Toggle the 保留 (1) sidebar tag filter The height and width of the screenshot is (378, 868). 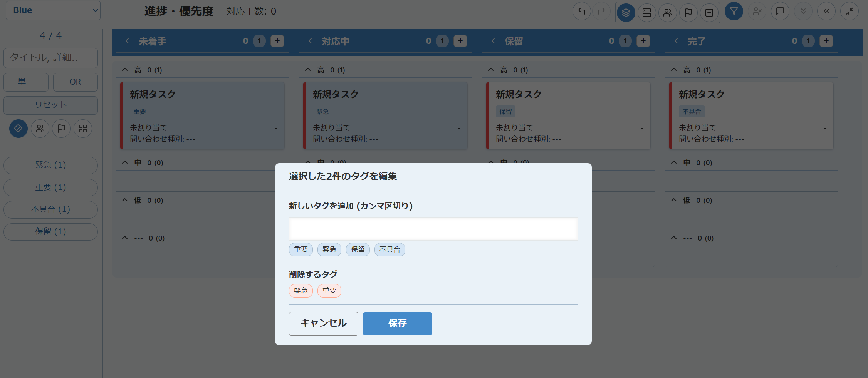50,232
